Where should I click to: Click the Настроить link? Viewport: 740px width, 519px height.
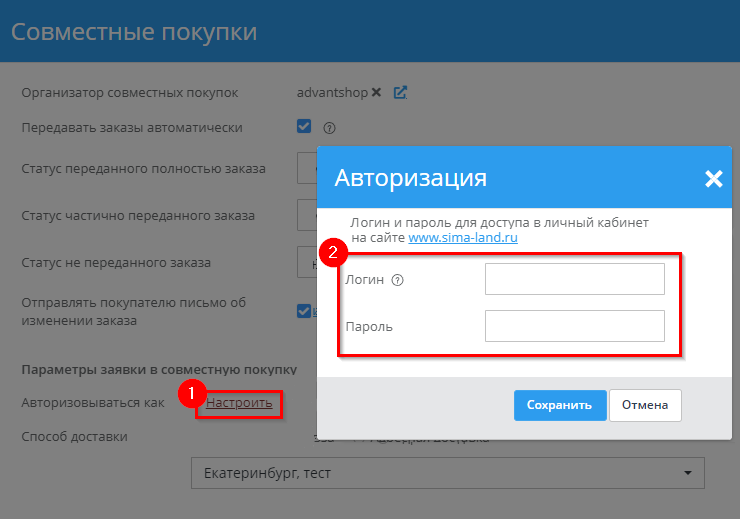[239, 403]
